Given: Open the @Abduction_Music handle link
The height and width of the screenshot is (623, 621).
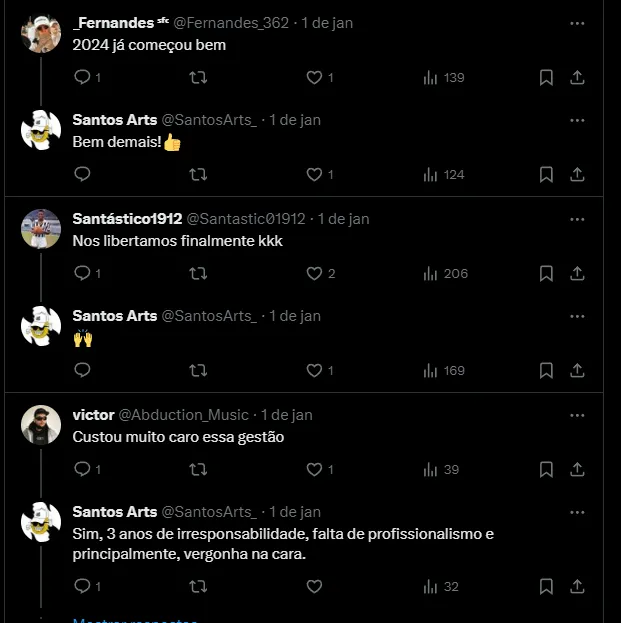Looking at the screenshot, I should point(184,414).
